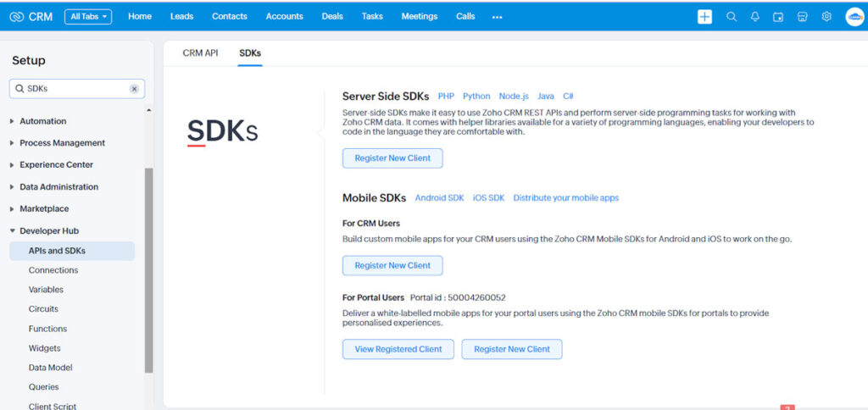The image size is (868, 410).
Task: Click Register New Client under Server Side SDKs
Action: tap(392, 158)
